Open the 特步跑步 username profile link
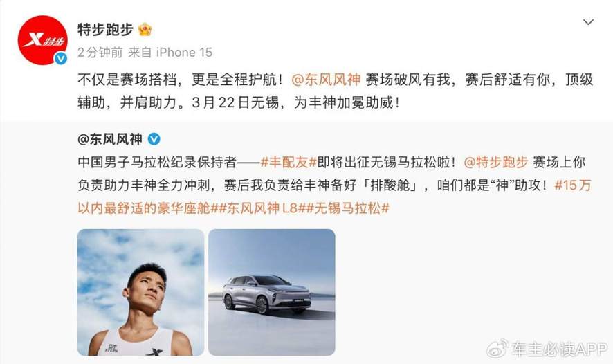 (105, 29)
